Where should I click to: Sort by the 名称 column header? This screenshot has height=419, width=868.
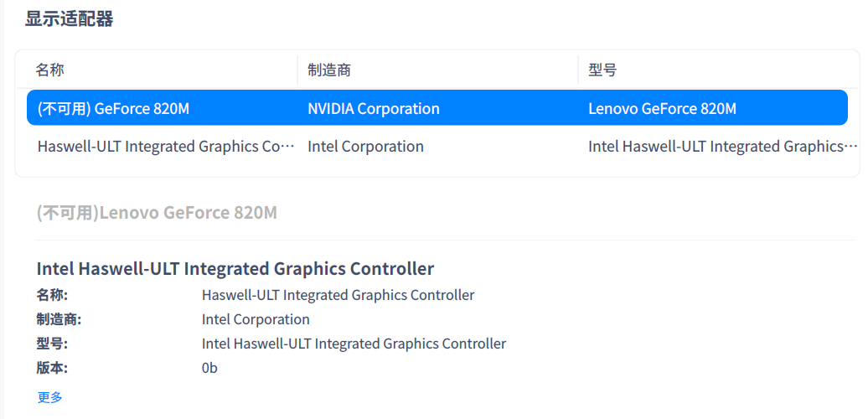click(49, 70)
